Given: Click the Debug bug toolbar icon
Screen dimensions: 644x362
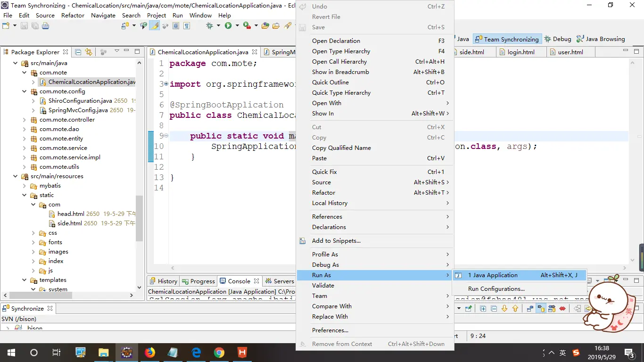Looking at the screenshot, I should (209, 25).
